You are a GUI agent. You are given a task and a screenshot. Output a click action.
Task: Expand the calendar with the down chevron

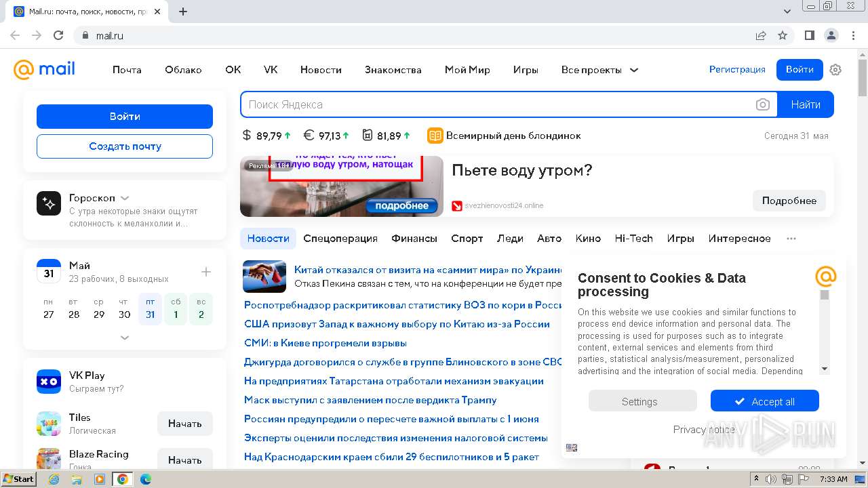point(125,337)
